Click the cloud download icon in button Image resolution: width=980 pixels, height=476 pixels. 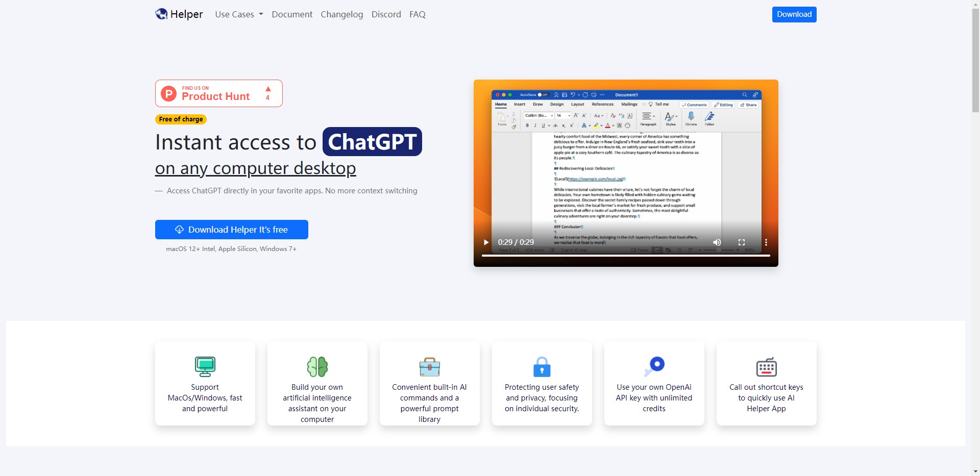pyautogui.click(x=179, y=230)
